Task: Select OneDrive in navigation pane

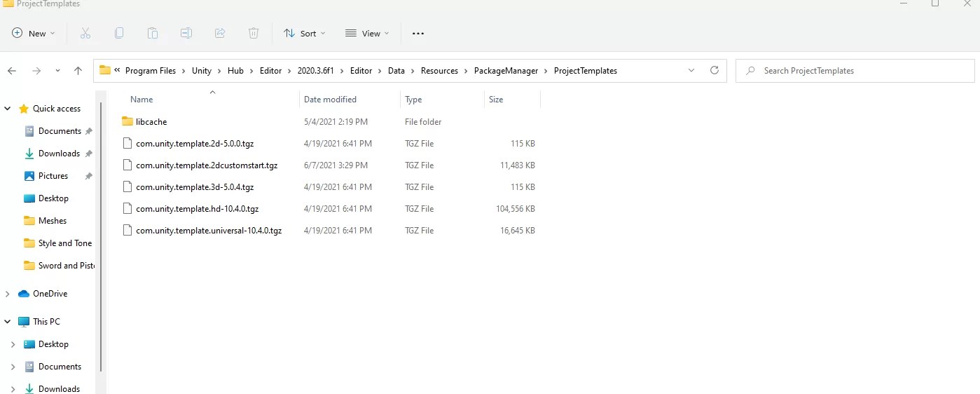Action: click(50, 294)
